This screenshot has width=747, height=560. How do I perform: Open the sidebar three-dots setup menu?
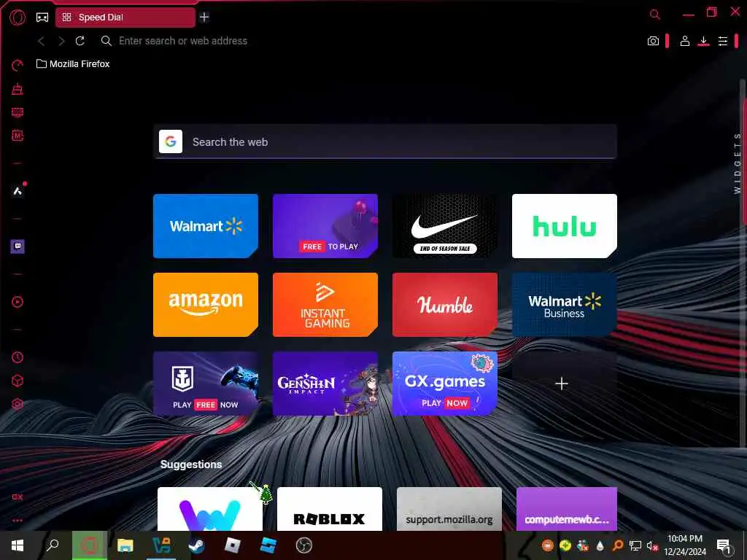pyautogui.click(x=18, y=521)
